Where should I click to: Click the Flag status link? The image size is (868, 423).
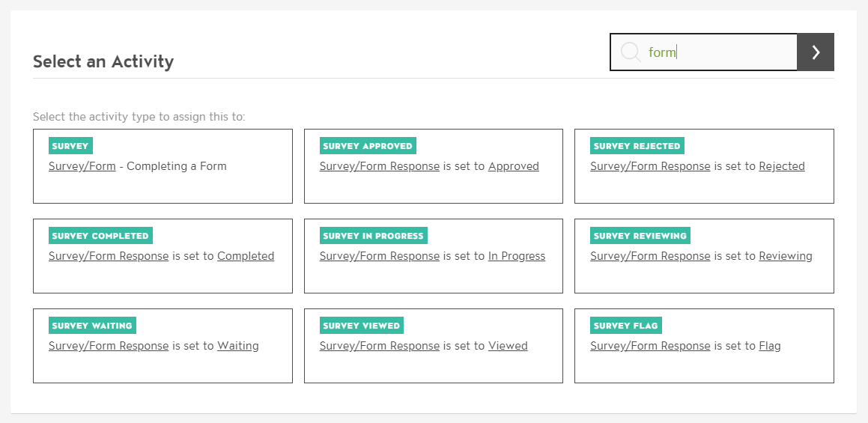pyautogui.click(x=769, y=346)
